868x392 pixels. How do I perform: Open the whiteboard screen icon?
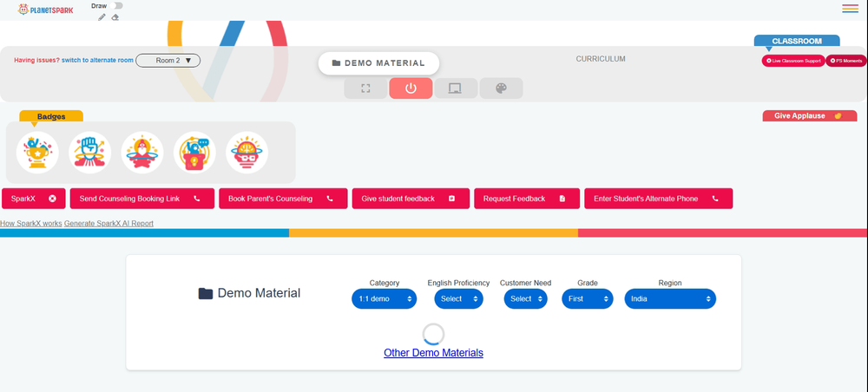tap(456, 88)
